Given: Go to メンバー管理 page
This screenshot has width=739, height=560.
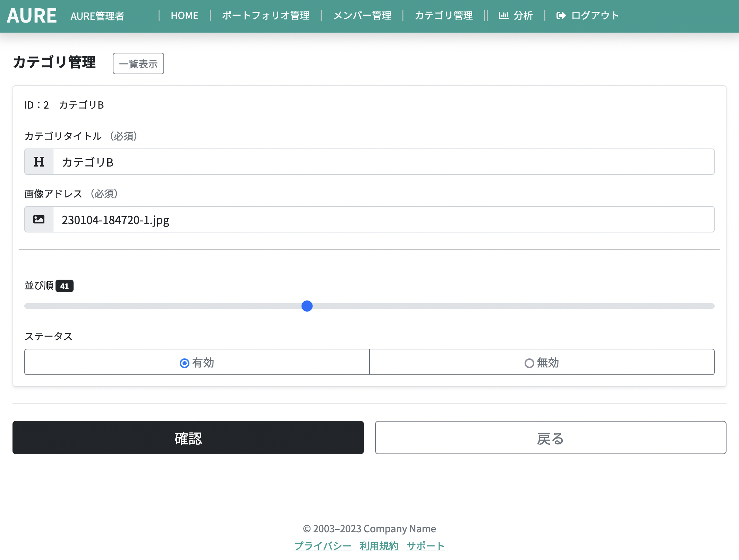Looking at the screenshot, I should [x=362, y=16].
